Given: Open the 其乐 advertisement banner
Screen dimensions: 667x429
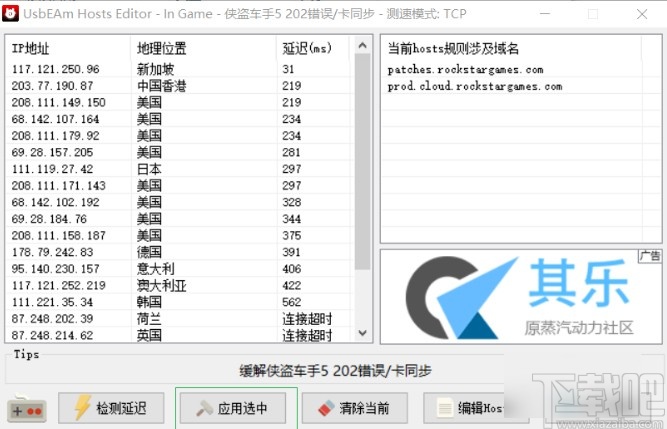Looking at the screenshot, I should tap(521, 297).
